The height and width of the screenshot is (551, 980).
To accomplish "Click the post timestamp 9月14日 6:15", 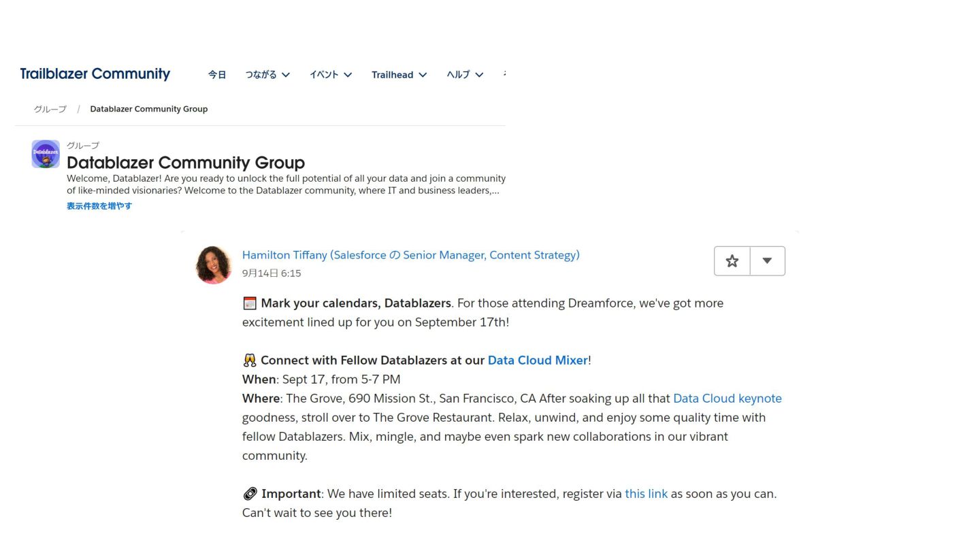I will point(272,273).
